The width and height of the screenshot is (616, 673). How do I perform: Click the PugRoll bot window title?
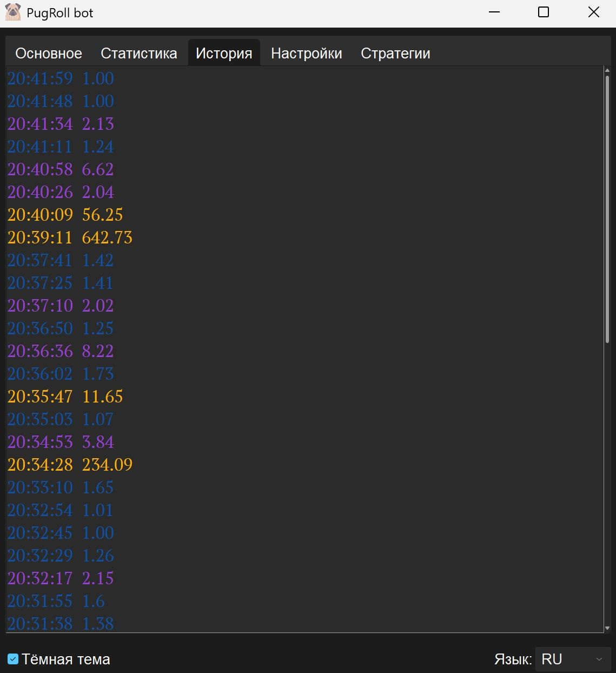[60, 13]
